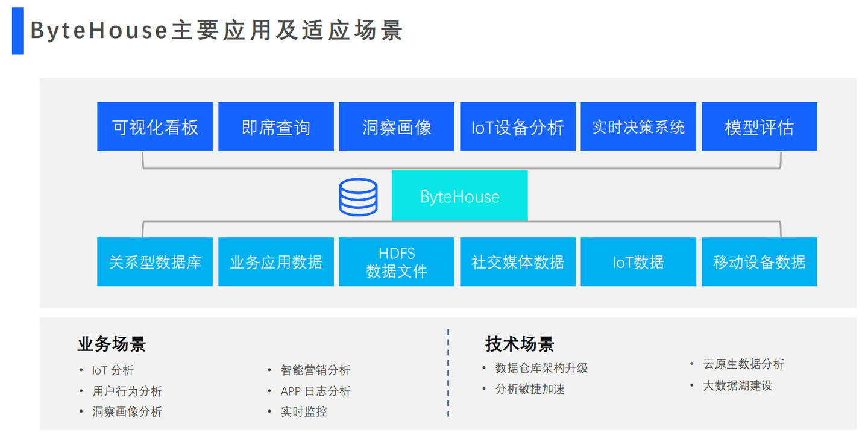Click the 数据仓库架构升级 list entry
The image size is (868, 439).
pos(541,367)
